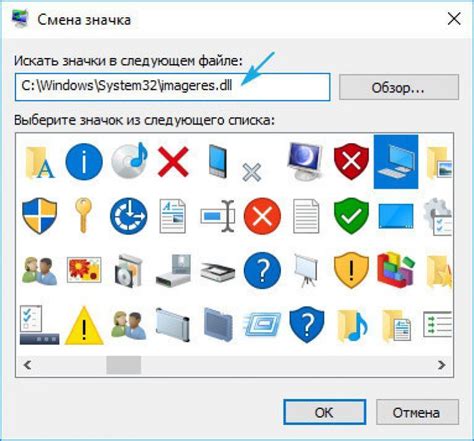Click the right scroll arrow of icon list
The image size is (474, 441).
pos(442,365)
